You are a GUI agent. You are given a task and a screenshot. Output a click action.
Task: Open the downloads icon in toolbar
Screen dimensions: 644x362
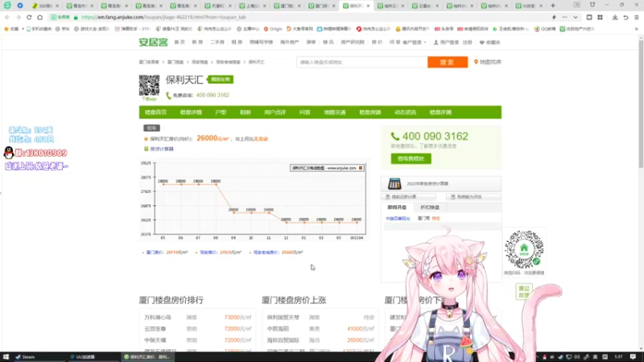[x=615, y=17]
